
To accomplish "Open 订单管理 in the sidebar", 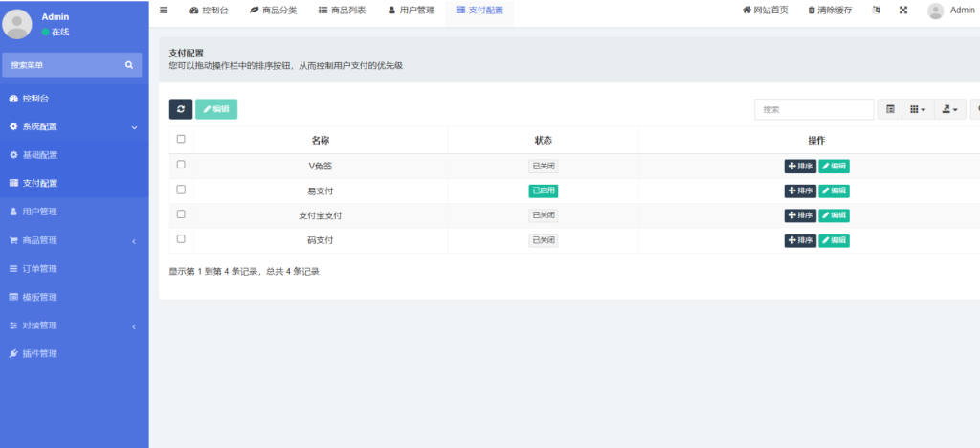I will click(x=40, y=269).
